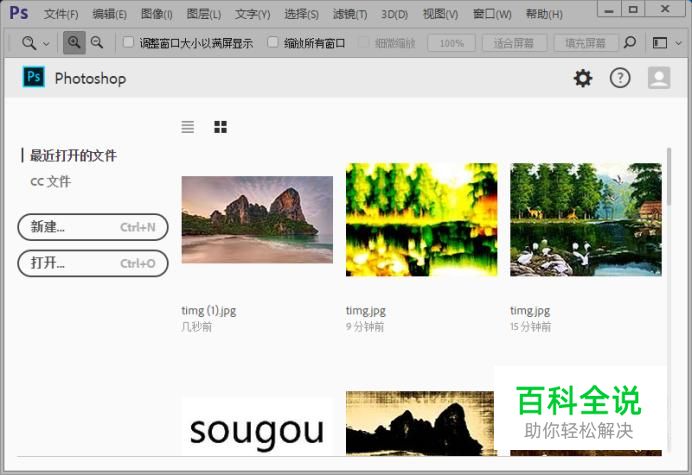Open the 窗口(W) menu
692x475 pixels.
(492, 14)
